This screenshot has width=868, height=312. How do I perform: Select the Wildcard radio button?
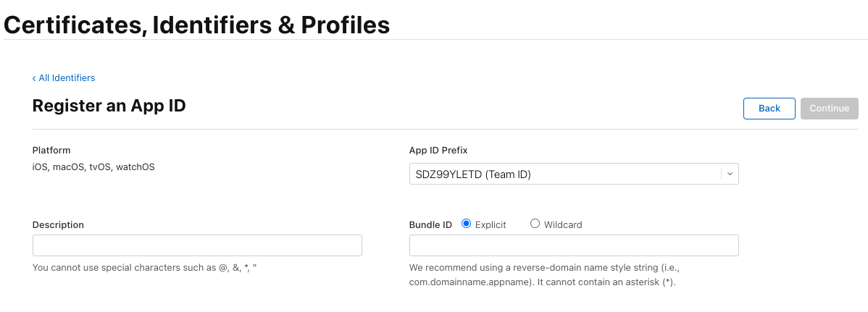coord(535,224)
